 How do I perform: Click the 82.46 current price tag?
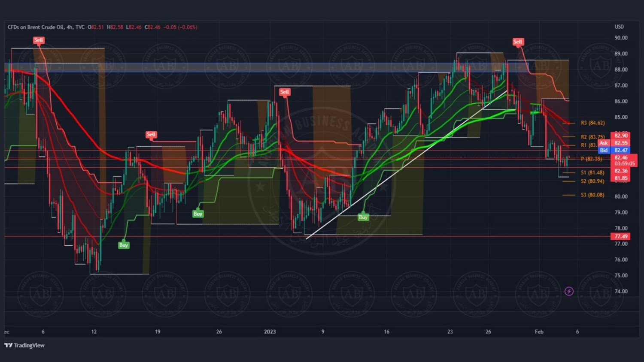[621, 157]
